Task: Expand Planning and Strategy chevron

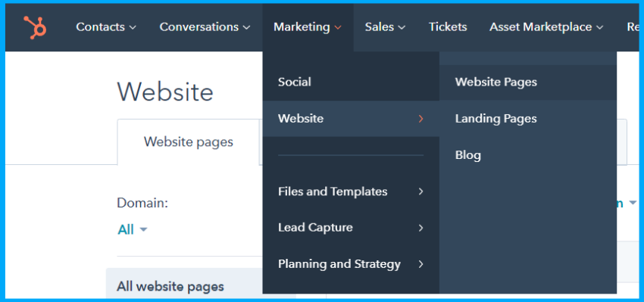Action: [420, 264]
